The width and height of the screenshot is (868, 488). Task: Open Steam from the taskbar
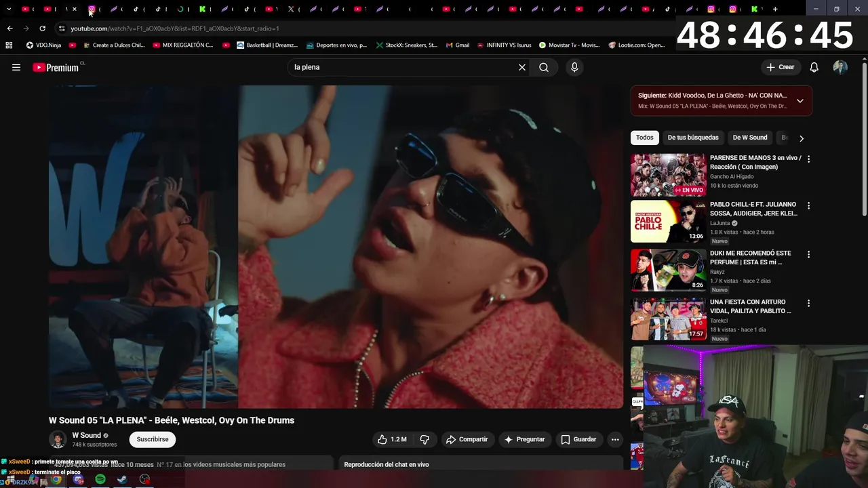tap(122, 479)
